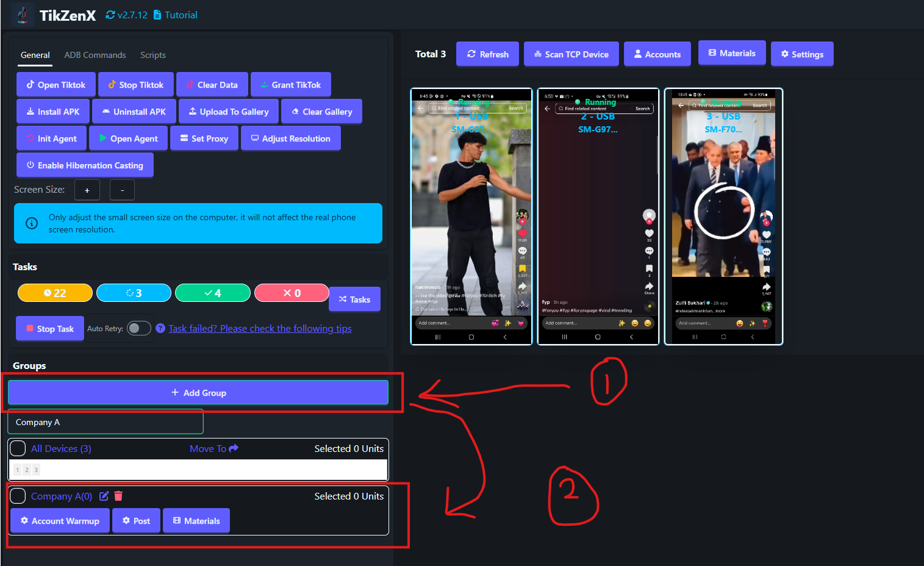Click the Clear Gallery button
Screen dimensions: 924x566
[x=321, y=112]
